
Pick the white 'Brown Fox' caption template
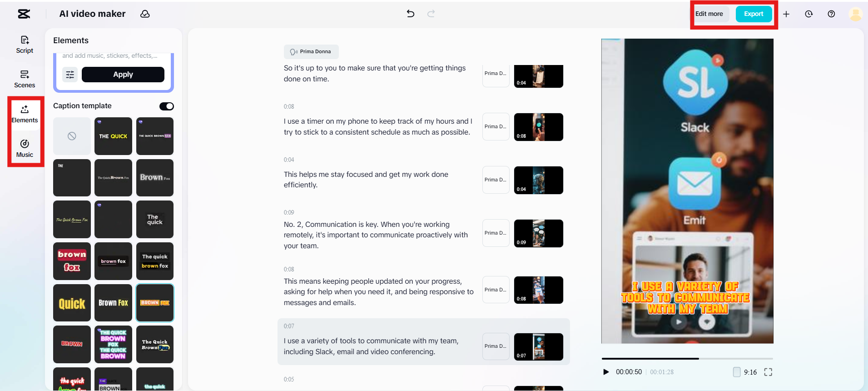(x=113, y=303)
